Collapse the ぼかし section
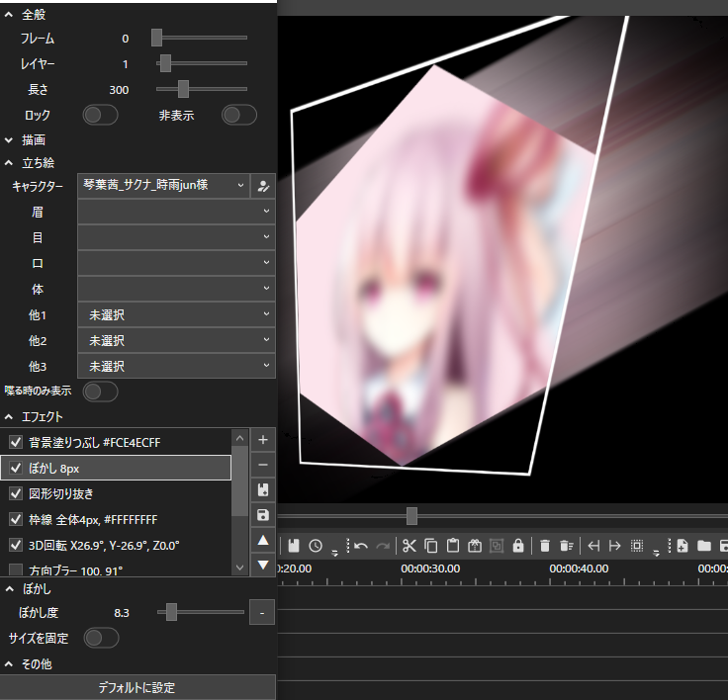 [x=9, y=589]
